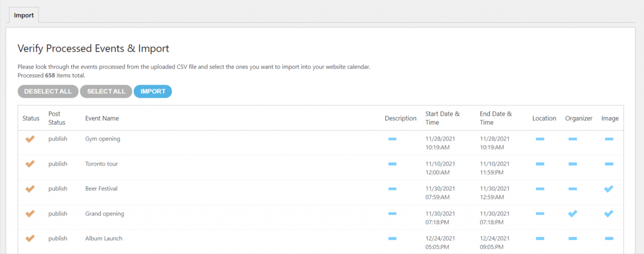Viewport: 644px width, 254px height.
Task: Click the DESELECT ALL button
Action: point(48,91)
